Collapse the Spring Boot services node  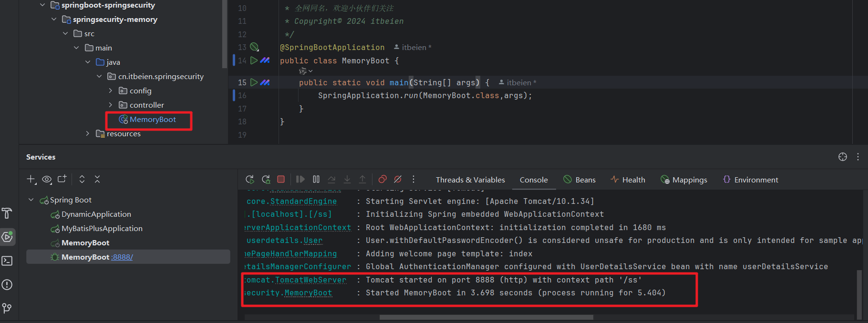[31, 200]
